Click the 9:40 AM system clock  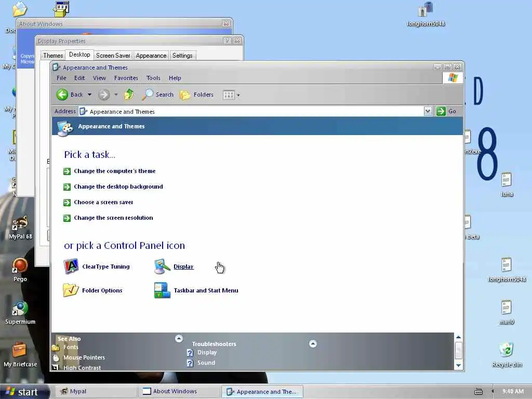point(513,392)
